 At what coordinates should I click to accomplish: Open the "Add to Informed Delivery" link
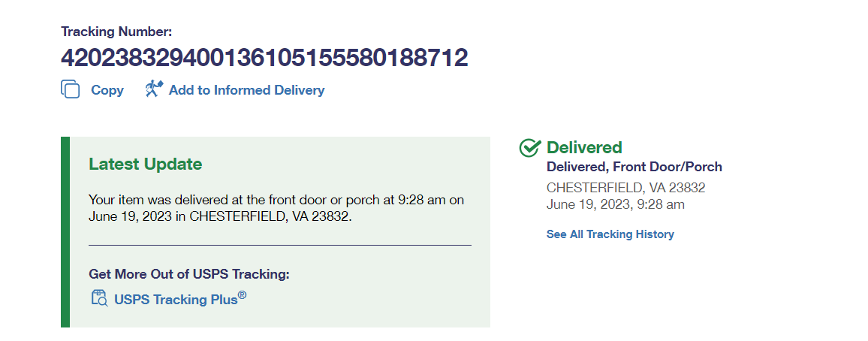(x=246, y=90)
